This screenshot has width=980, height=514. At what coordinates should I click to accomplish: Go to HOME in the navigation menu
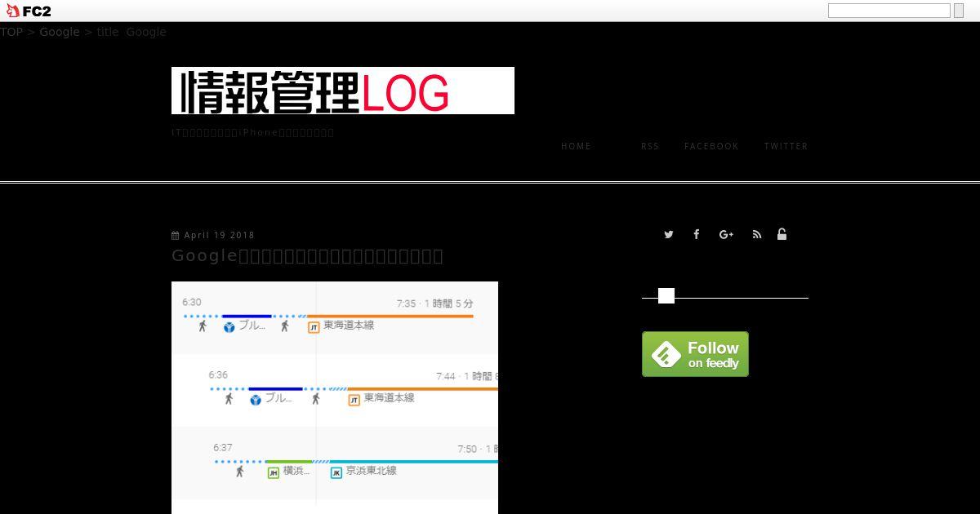(x=576, y=146)
